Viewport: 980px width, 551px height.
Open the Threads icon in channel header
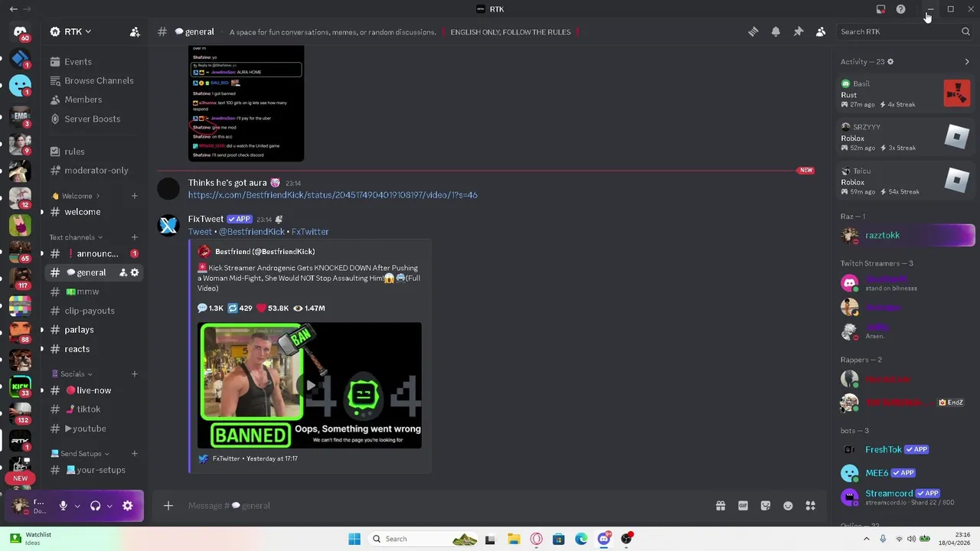click(753, 31)
